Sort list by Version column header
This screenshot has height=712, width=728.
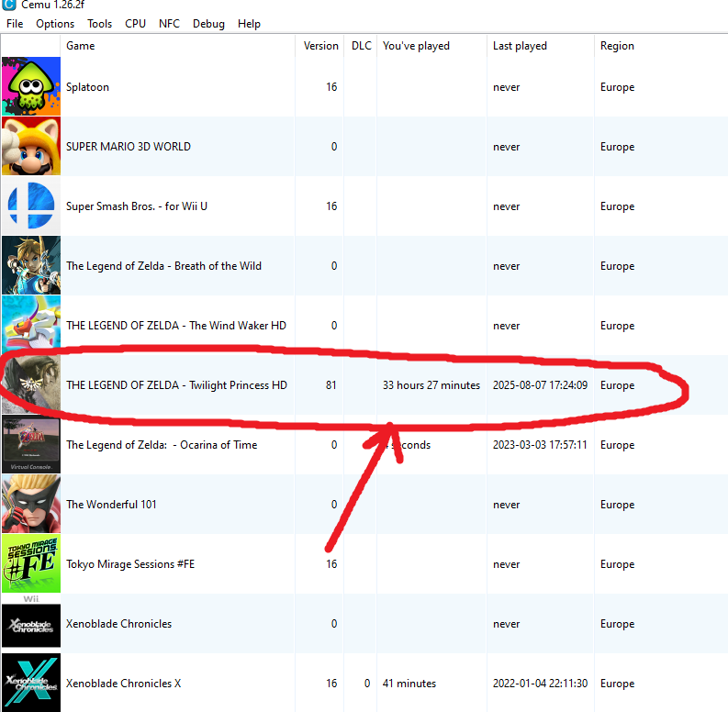click(x=320, y=46)
